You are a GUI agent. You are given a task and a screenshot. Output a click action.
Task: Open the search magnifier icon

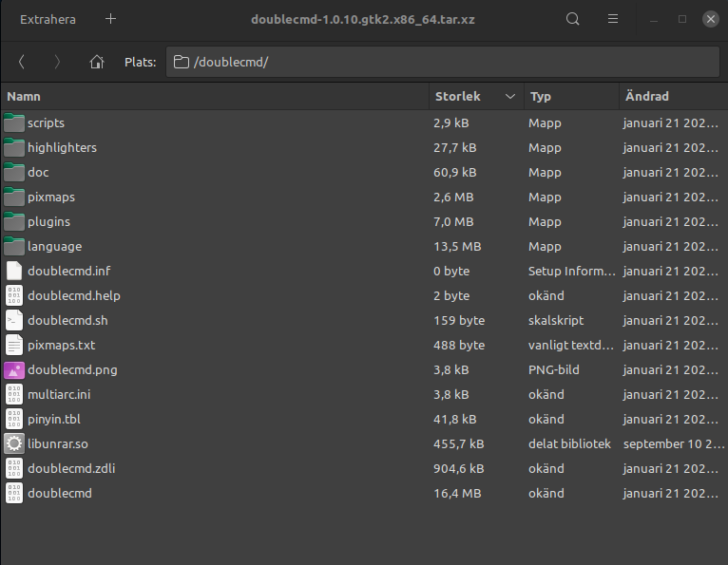pyautogui.click(x=572, y=19)
